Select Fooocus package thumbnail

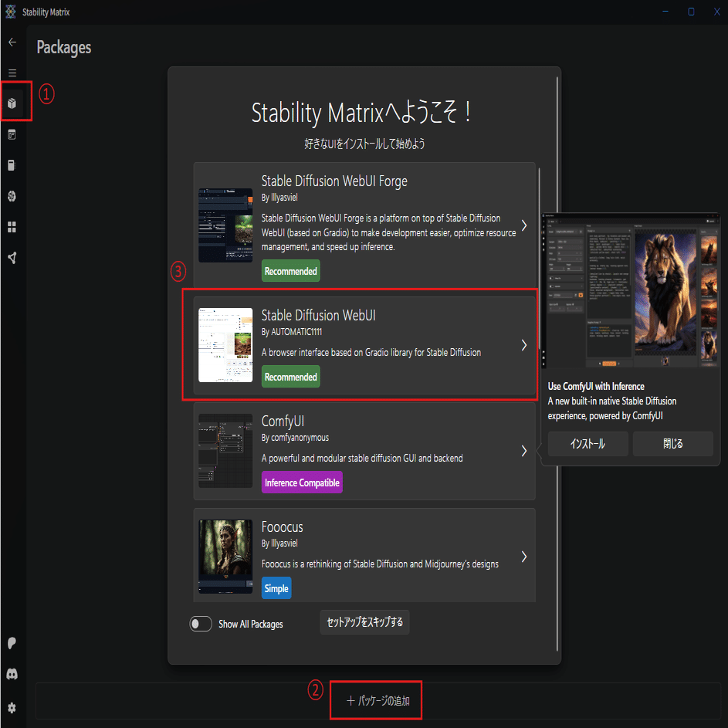click(x=225, y=557)
